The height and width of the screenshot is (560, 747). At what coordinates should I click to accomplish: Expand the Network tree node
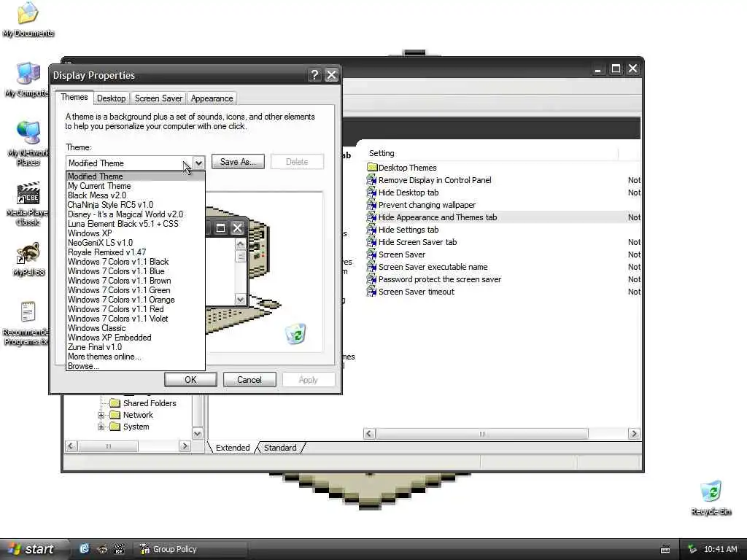coord(101,415)
